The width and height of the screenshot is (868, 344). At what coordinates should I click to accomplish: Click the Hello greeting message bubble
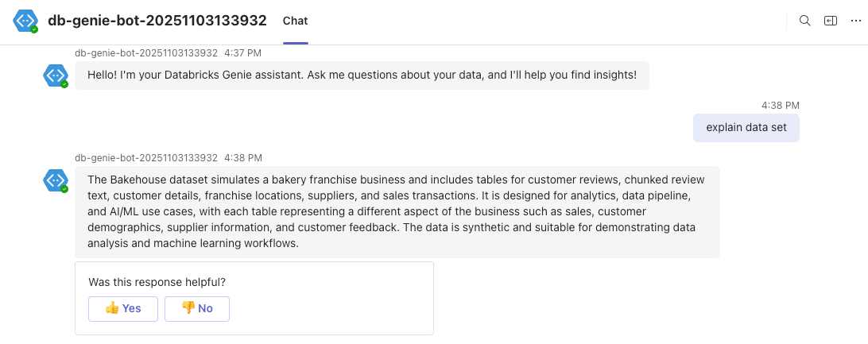tap(362, 75)
